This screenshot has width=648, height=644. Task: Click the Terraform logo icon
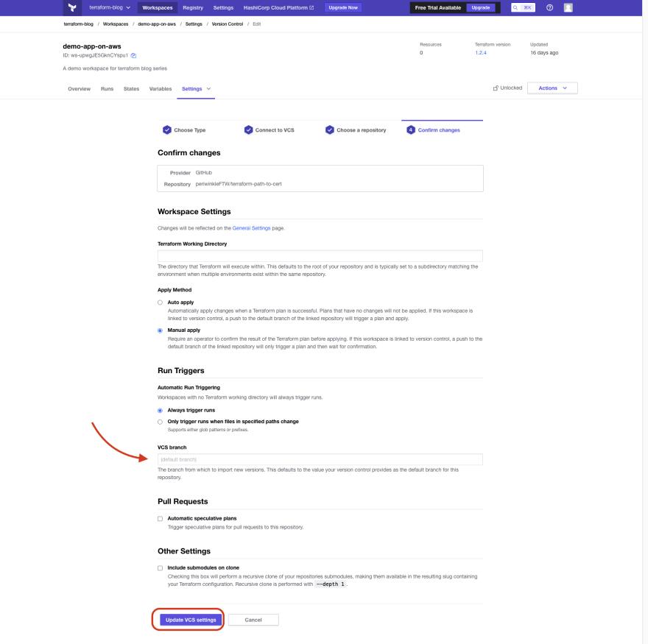click(x=72, y=7)
